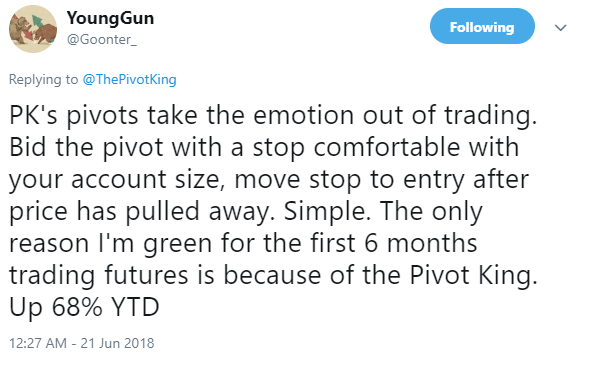
Task: Click the bear figure in the avatar
Action: click(x=20, y=30)
